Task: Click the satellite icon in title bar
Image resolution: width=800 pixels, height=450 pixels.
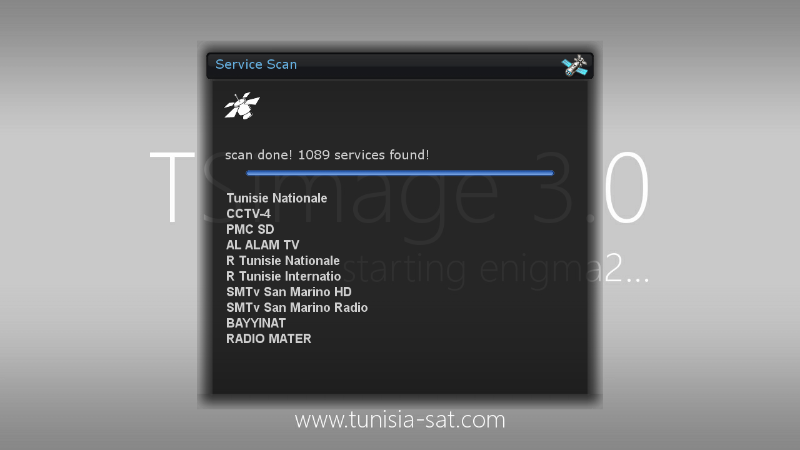Action: [x=574, y=66]
